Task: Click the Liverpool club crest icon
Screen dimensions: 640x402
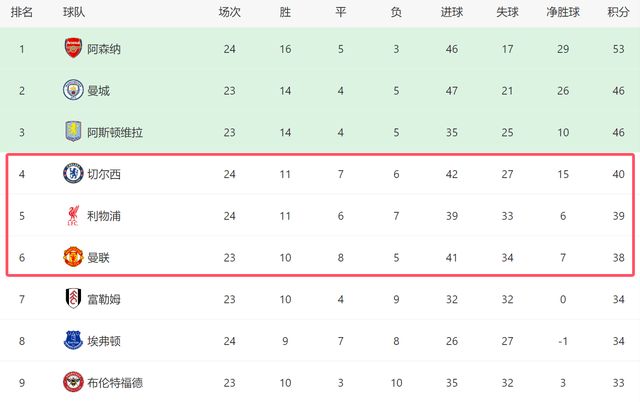Action: [73, 216]
